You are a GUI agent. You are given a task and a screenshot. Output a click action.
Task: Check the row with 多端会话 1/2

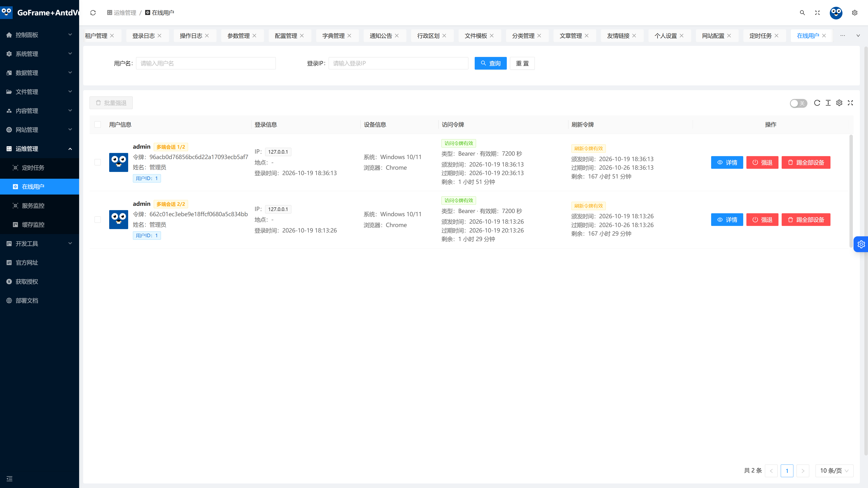pos(98,162)
